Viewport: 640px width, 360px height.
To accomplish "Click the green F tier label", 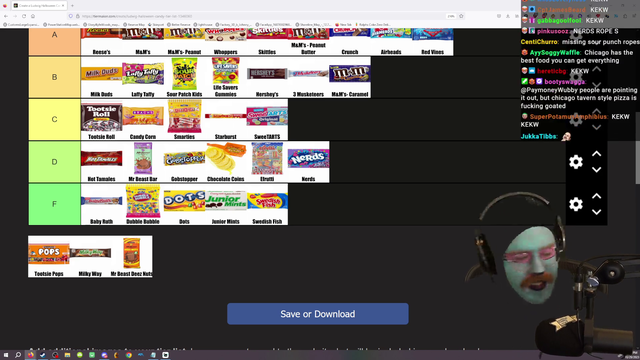I will [54, 204].
